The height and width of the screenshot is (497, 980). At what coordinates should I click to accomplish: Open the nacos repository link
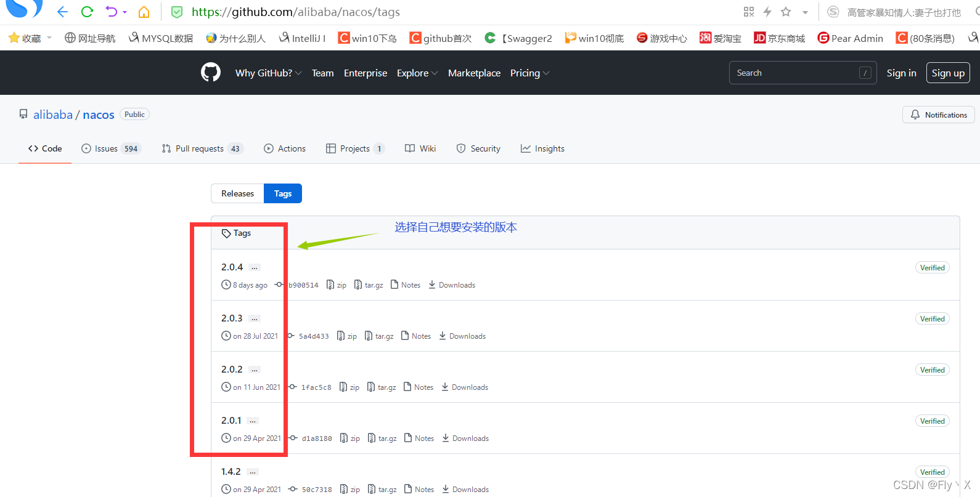(x=99, y=115)
